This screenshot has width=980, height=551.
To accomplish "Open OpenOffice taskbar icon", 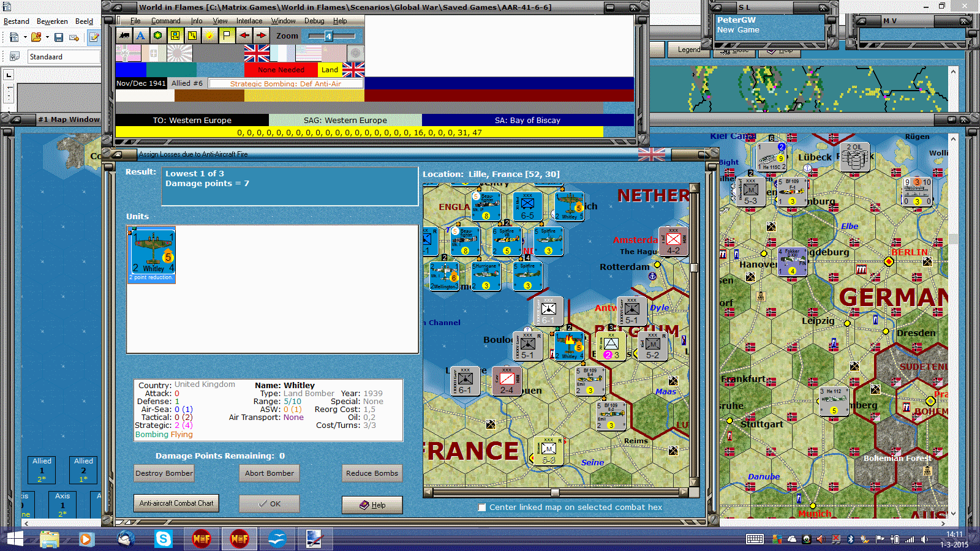I will (277, 539).
